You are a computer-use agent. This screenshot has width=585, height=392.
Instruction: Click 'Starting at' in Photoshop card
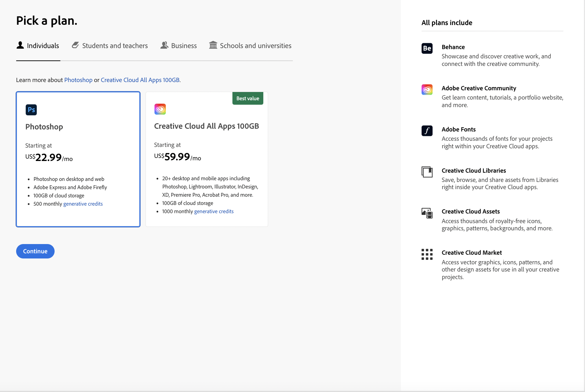click(38, 146)
